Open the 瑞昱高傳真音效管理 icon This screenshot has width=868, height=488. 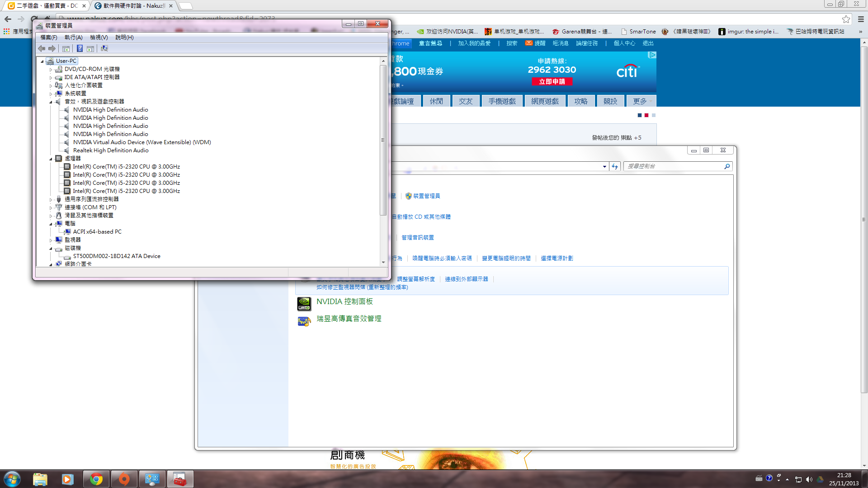pos(304,321)
